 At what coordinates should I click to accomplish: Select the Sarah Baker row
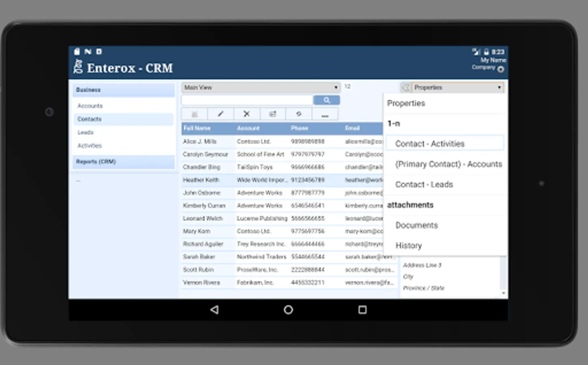tap(289, 257)
